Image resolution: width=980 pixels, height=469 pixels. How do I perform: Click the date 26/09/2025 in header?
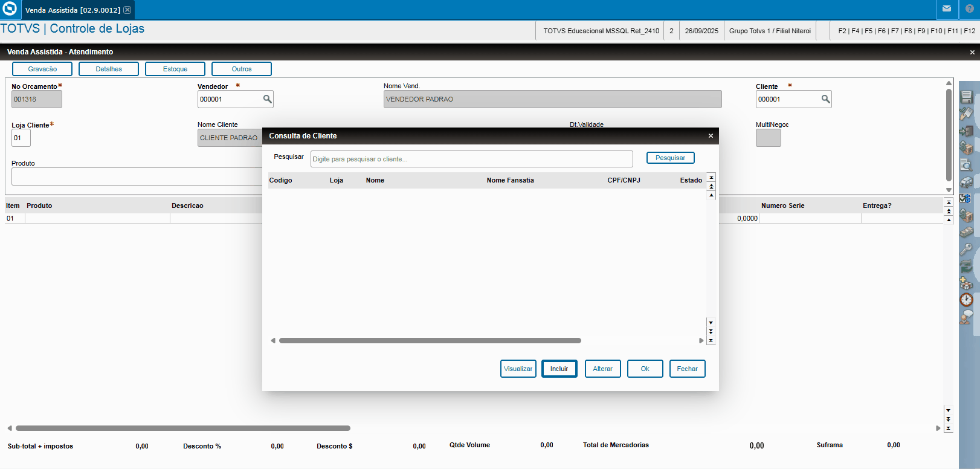(x=701, y=31)
